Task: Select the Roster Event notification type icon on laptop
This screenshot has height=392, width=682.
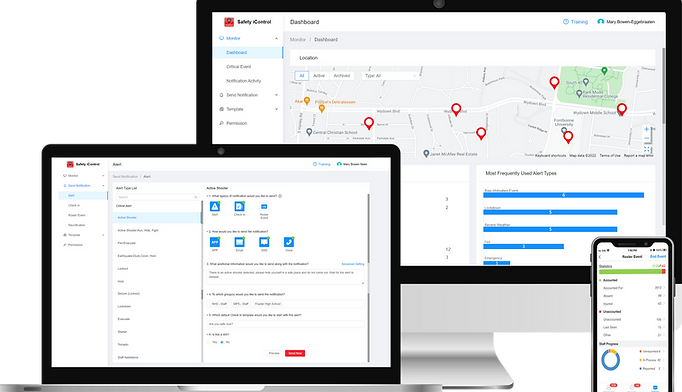Action: point(264,207)
